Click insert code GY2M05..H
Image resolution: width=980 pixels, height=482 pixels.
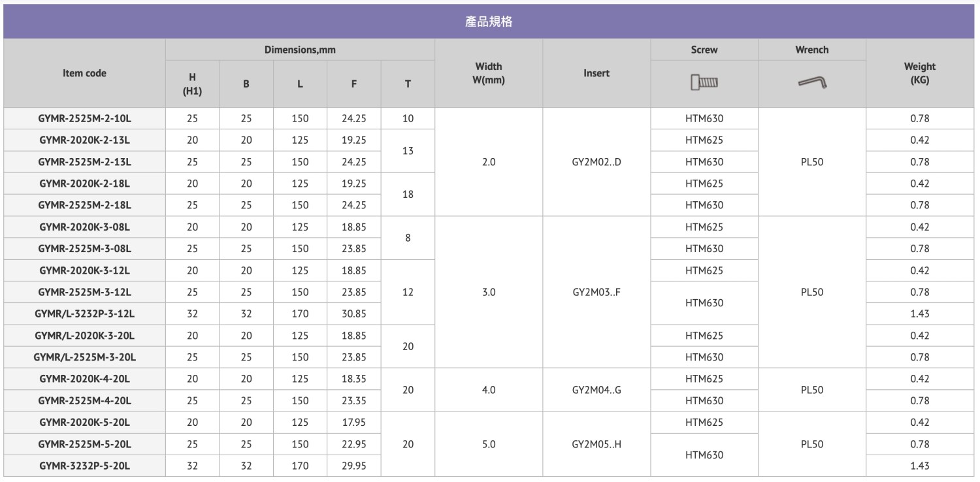coord(596,444)
